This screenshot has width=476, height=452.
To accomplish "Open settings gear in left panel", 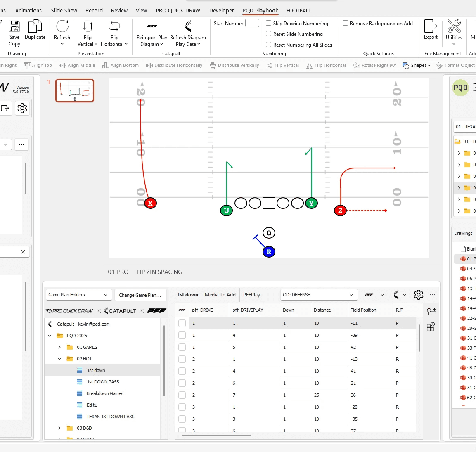I will tap(22, 108).
